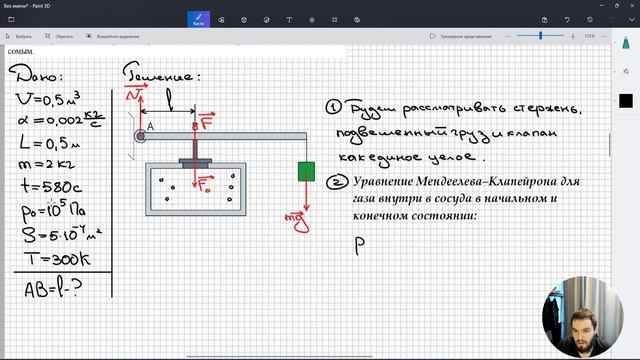Open the 3D library

click(x=357, y=20)
